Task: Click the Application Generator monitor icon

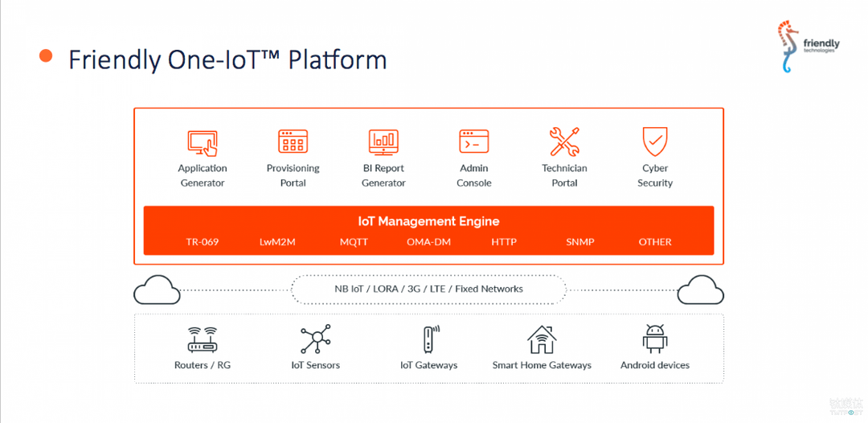Action: (203, 143)
